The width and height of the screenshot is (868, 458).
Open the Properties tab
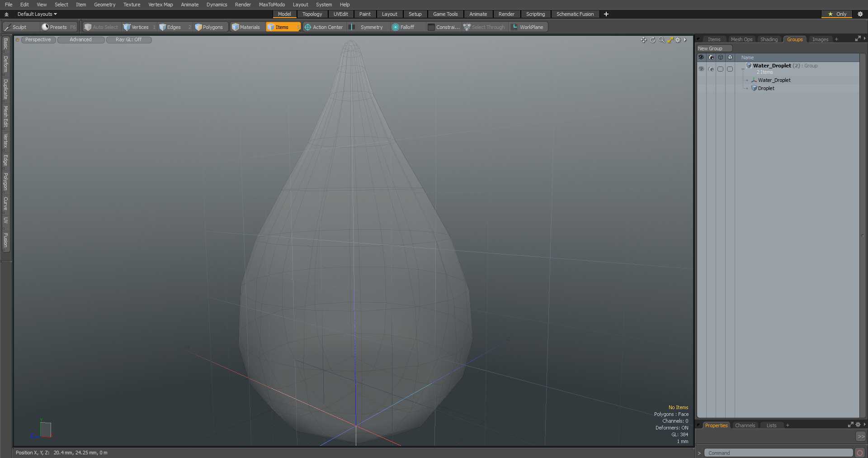point(716,425)
